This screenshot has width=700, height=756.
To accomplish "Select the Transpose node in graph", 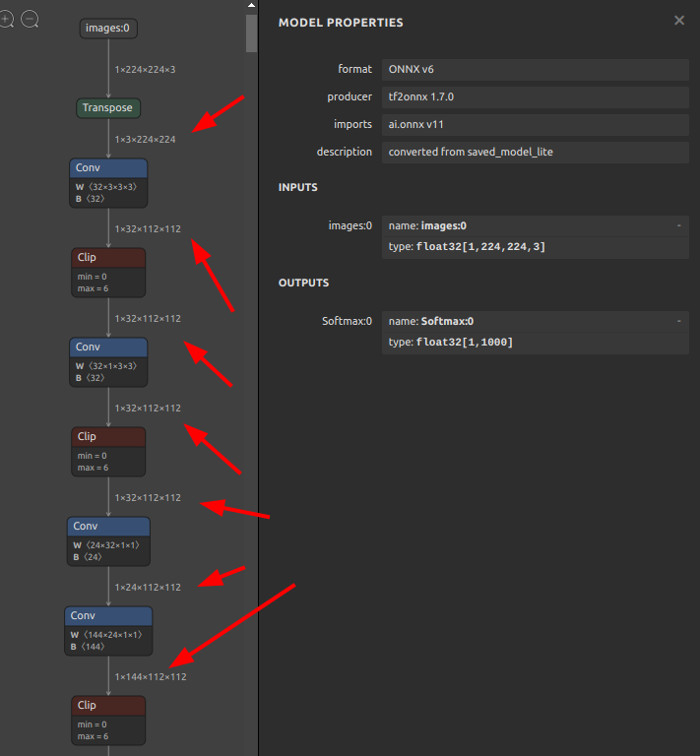I will [x=108, y=107].
